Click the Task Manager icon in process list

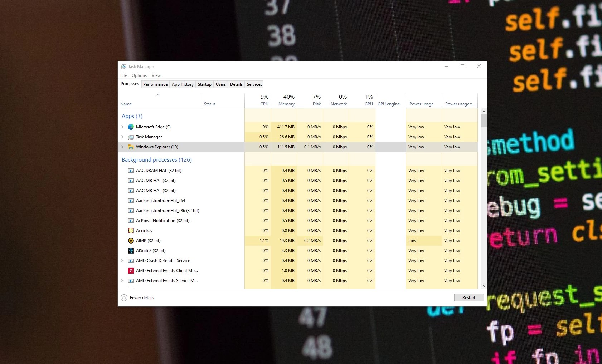131,137
